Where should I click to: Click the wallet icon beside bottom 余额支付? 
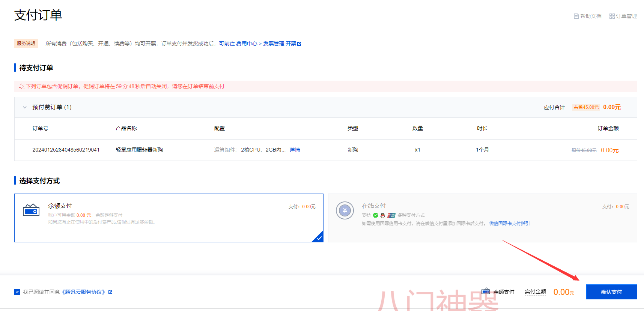(x=486, y=291)
